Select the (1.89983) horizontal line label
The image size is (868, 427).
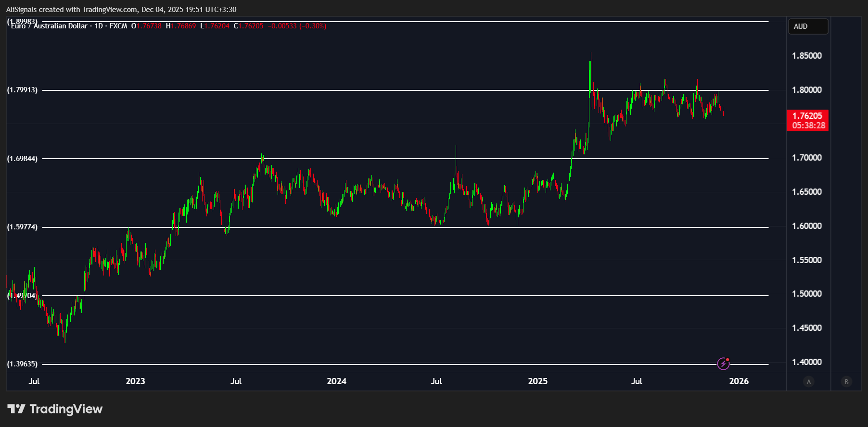point(22,21)
